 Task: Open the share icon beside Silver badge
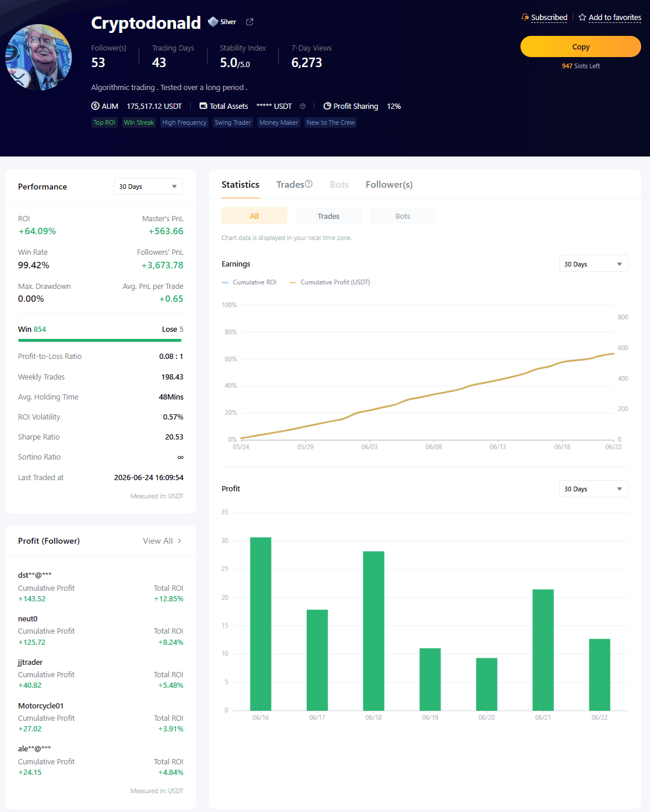[x=250, y=22]
